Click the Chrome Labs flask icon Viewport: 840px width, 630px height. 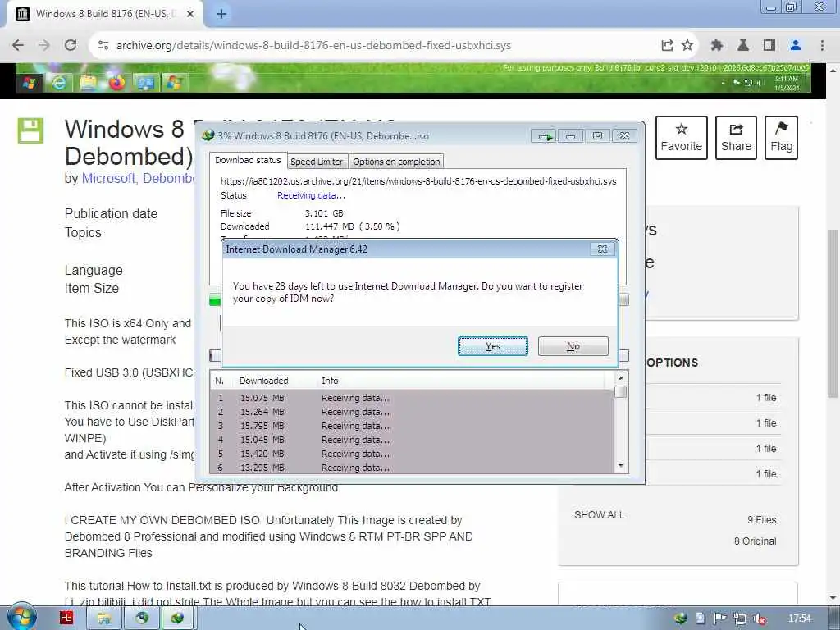743,46
